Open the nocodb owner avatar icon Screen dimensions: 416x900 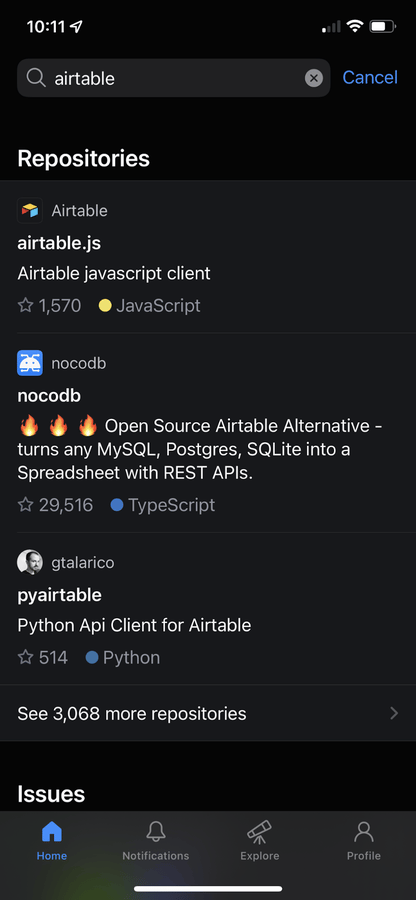tap(30, 363)
